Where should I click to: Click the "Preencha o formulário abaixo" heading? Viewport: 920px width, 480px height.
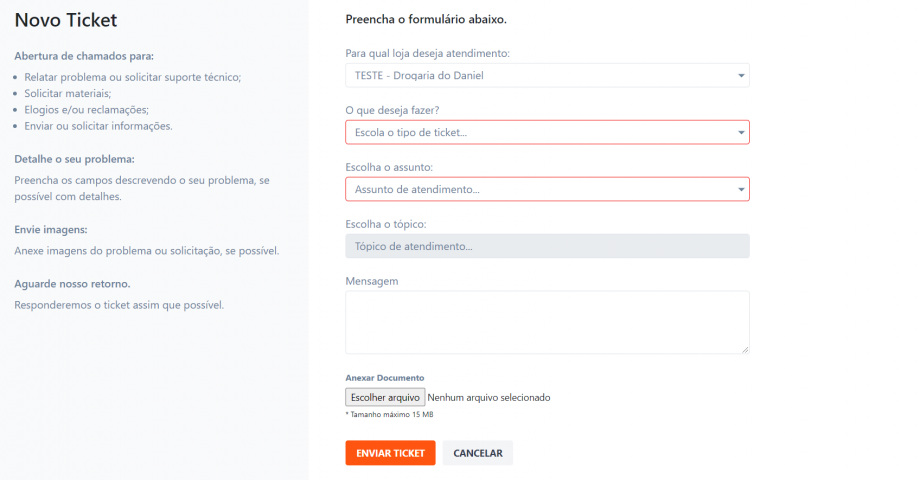tap(426, 19)
